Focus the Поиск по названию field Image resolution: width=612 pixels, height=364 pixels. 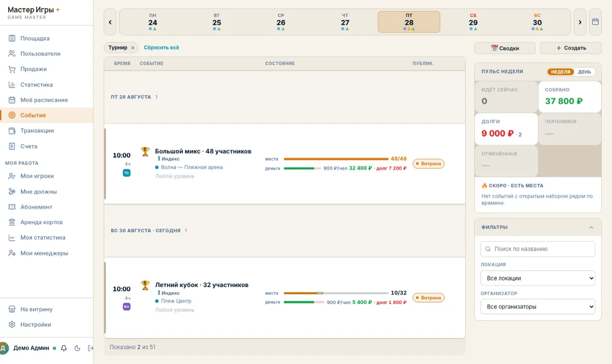tap(538, 249)
